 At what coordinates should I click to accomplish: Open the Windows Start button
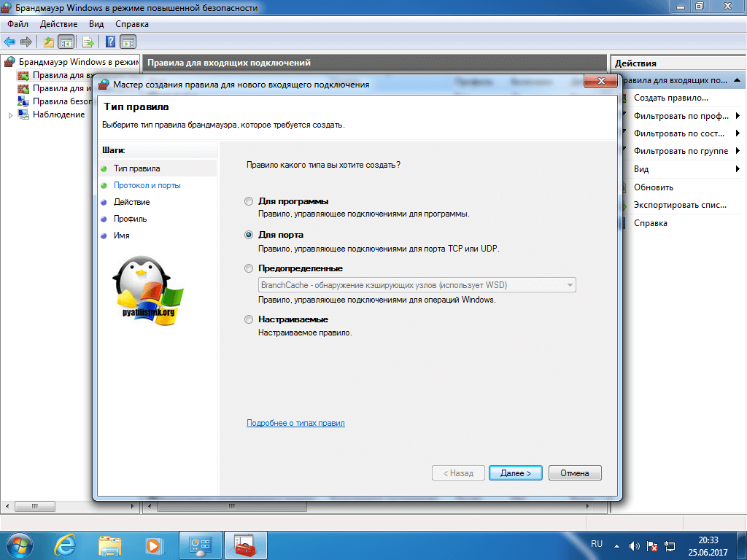(x=20, y=545)
